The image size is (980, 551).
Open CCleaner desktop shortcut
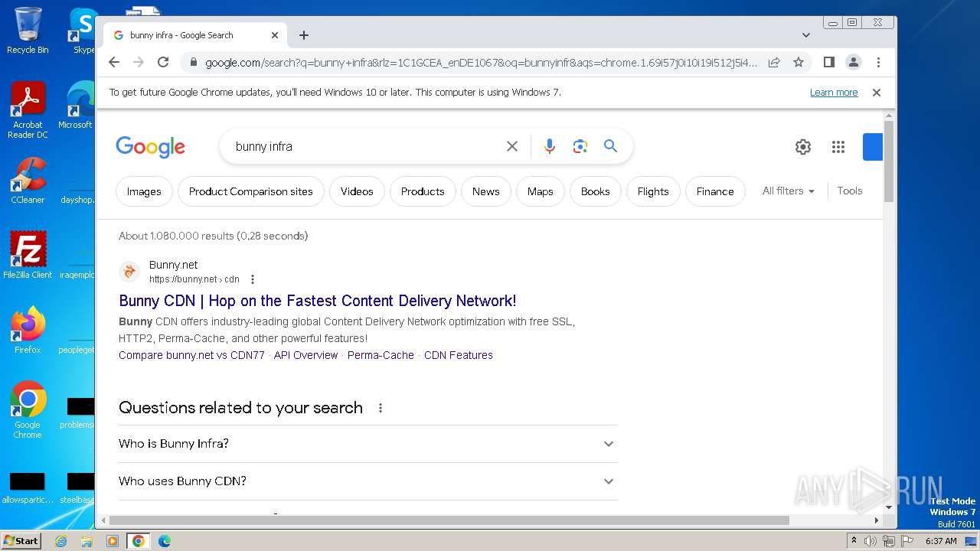point(28,181)
